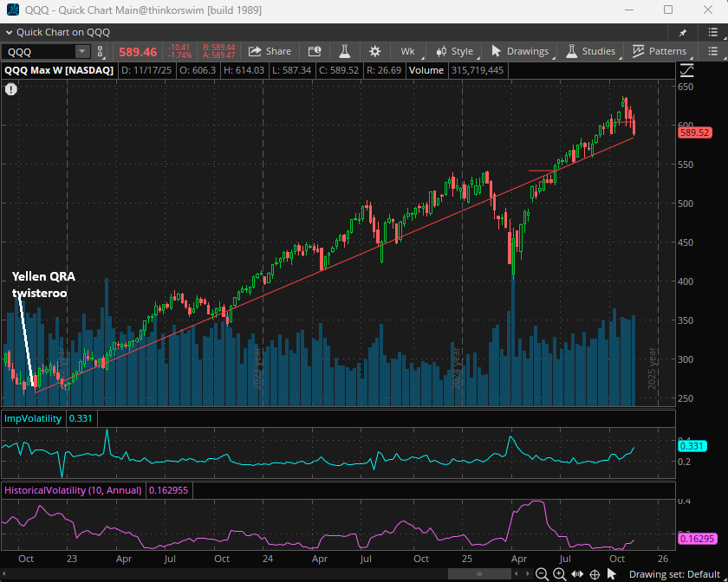This screenshot has height=582, width=728.
Task: Click the chart scale curve icon above price axis
Action: click(686, 70)
